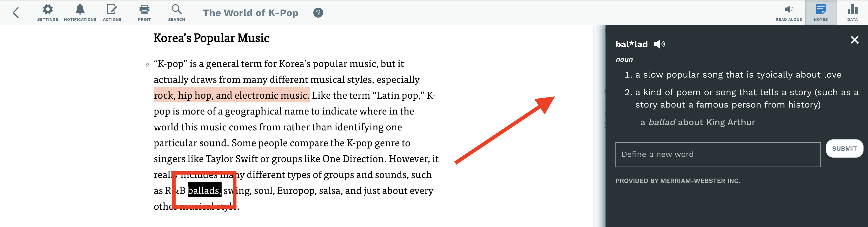Open the Actions pencil icon

(112, 13)
